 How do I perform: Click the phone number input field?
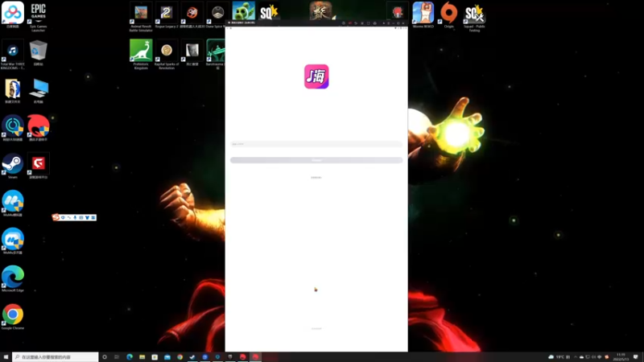[x=316, y=144]
